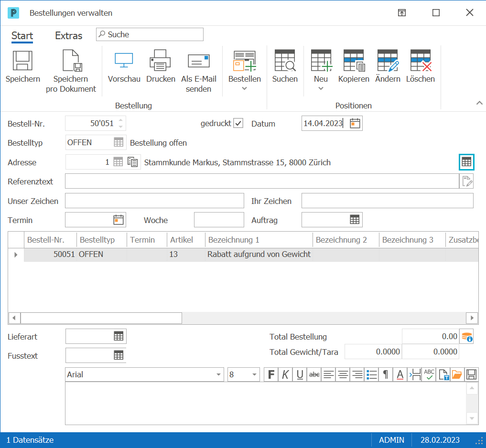Click Kopieren position icon
486x448 pixels.
(354, 60)
